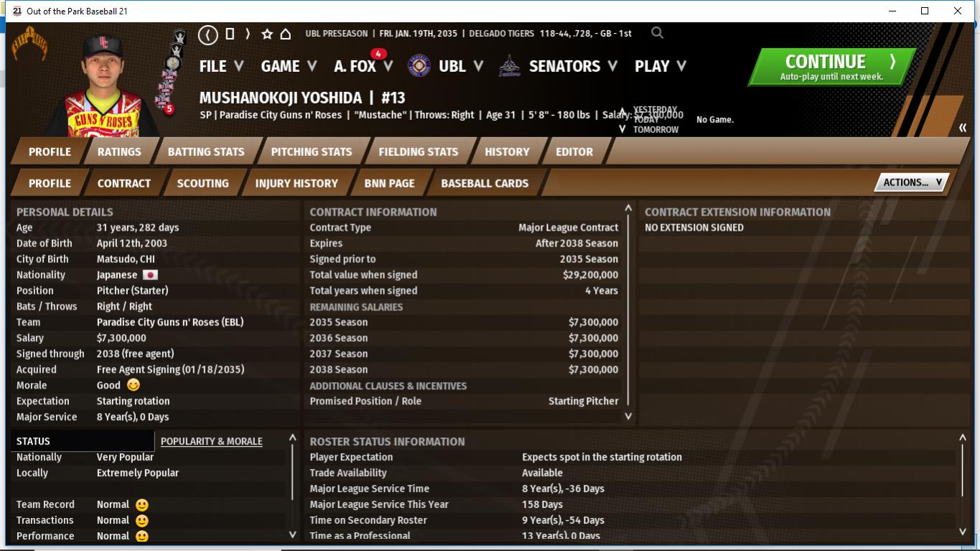Click the 'Extremely Popular' local popularity value
Image resolution: width=980 pixels, height=551 pixels.
[x=138, y=473]
